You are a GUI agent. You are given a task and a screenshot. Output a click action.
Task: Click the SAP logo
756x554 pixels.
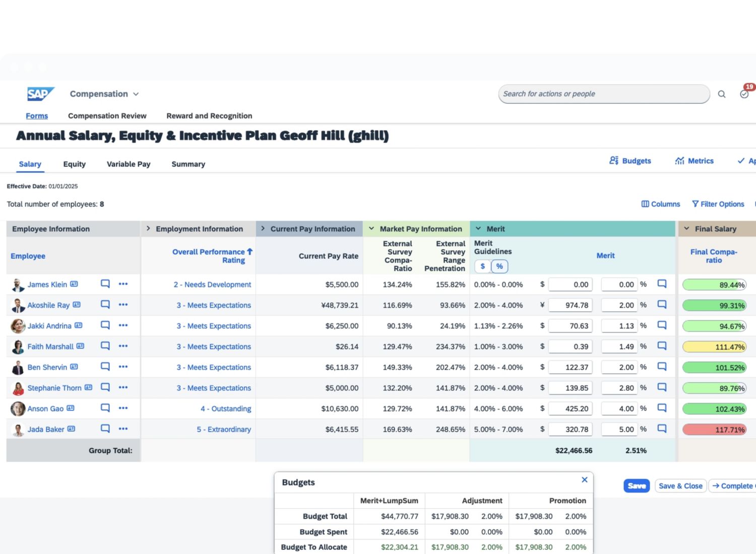[40, 94]
